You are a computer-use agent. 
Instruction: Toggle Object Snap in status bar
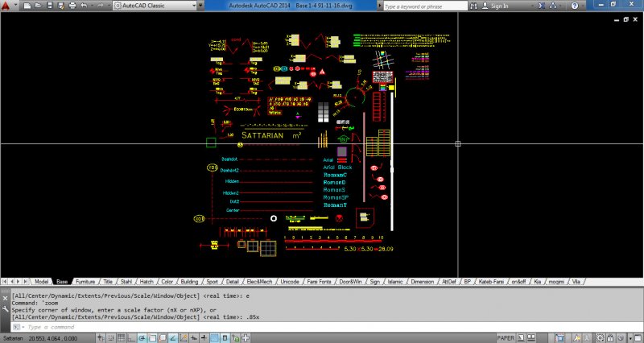click(x=152, y=338)
